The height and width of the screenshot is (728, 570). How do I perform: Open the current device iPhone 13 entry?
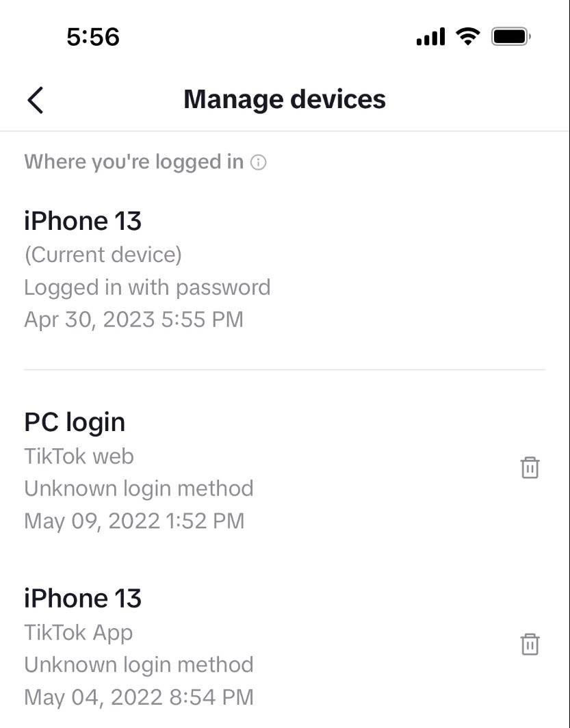tap(83, 221)
